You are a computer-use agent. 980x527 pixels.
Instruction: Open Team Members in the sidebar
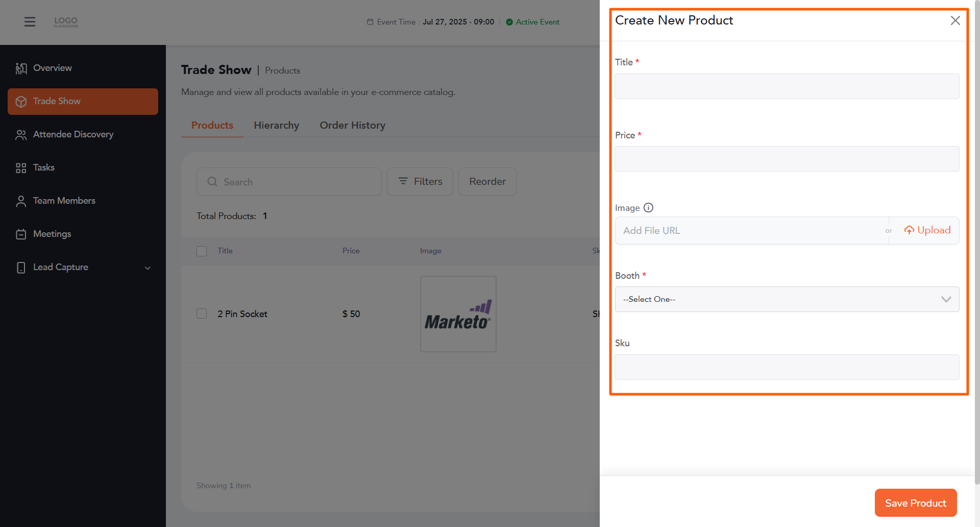(83, 201)
